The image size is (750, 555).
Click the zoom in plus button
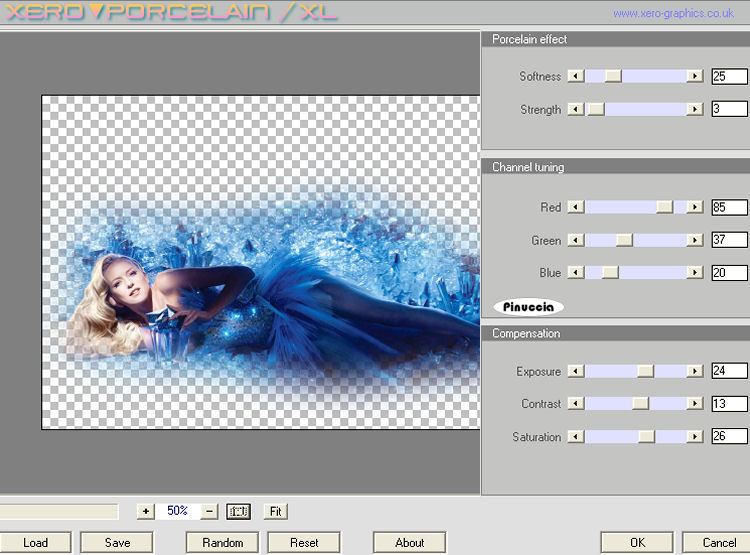point(146,511)
